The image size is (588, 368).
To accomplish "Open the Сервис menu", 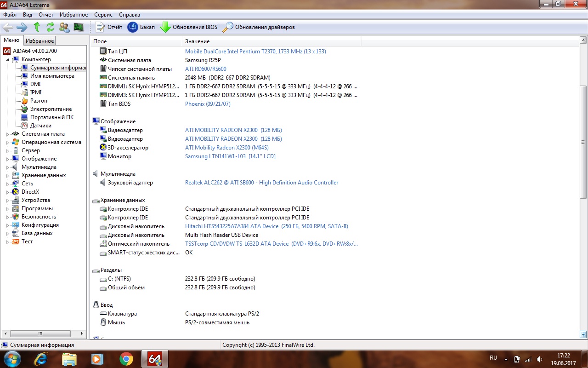I will tap(103, 15).
